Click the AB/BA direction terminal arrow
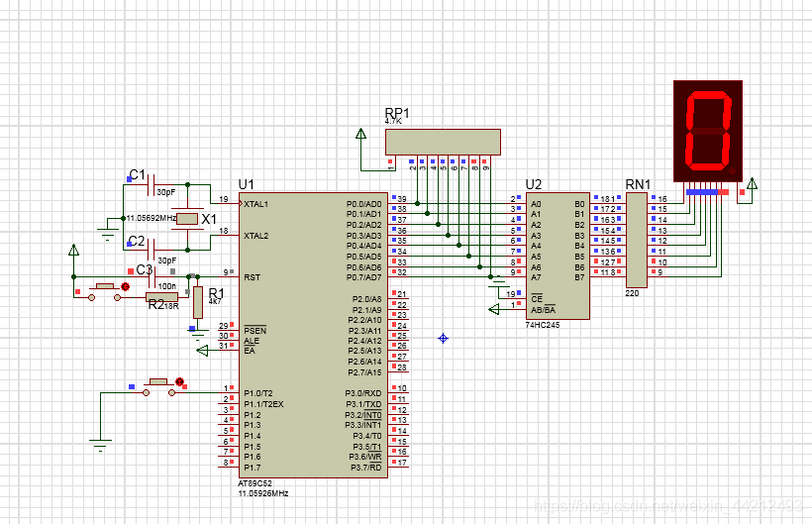Image resolution: width=812 pixels, height=524 pixels. (495, 309)
